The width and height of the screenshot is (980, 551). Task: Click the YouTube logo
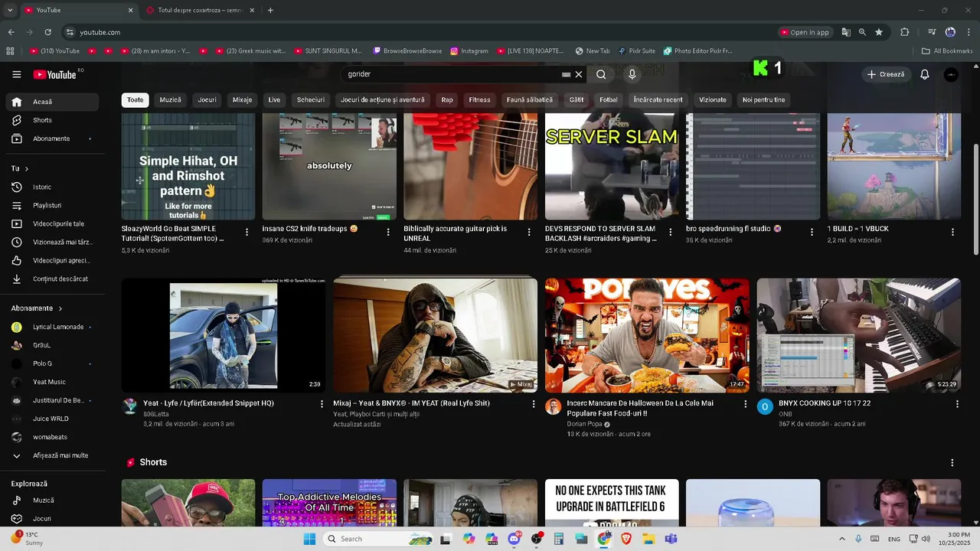55,74
